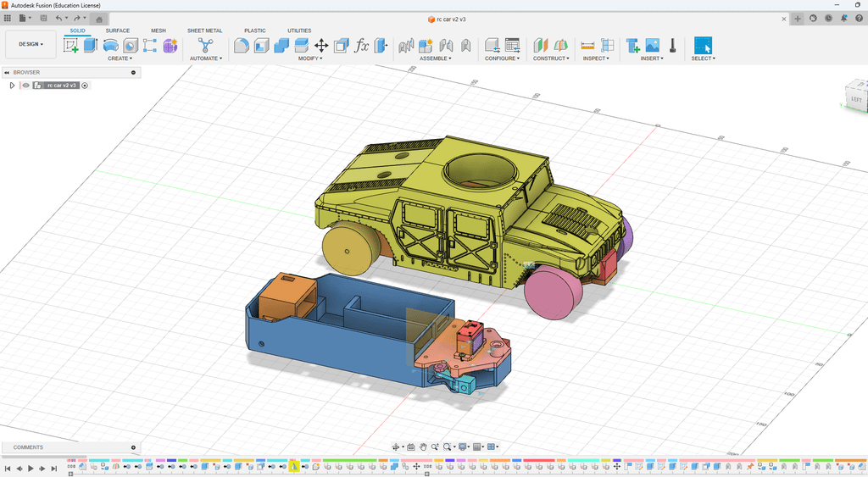Expand the INSPECT menu

[596, 58]
